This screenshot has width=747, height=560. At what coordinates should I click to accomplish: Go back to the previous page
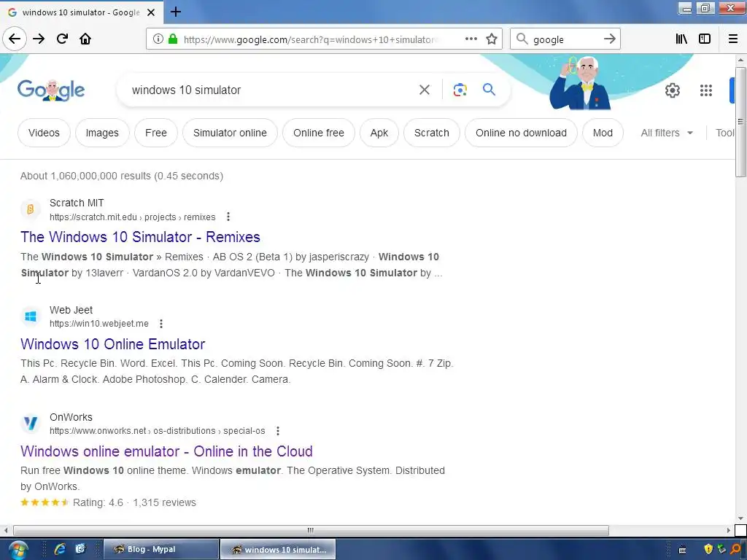coord(15,39)
